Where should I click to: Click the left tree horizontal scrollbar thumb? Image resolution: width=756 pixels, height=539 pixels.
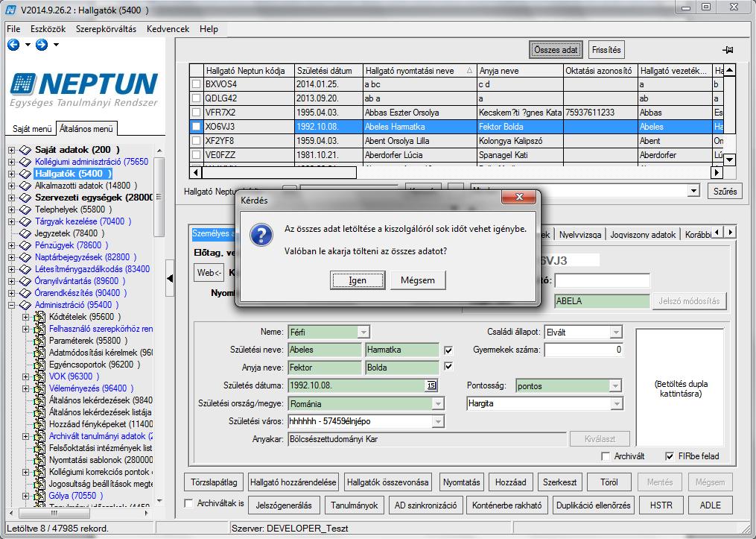(54, 514)
